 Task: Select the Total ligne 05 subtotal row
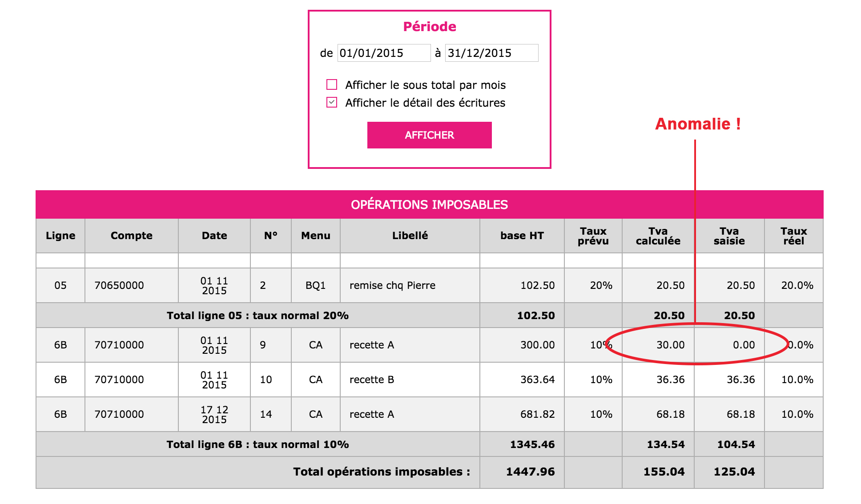(x=430, y=316)
